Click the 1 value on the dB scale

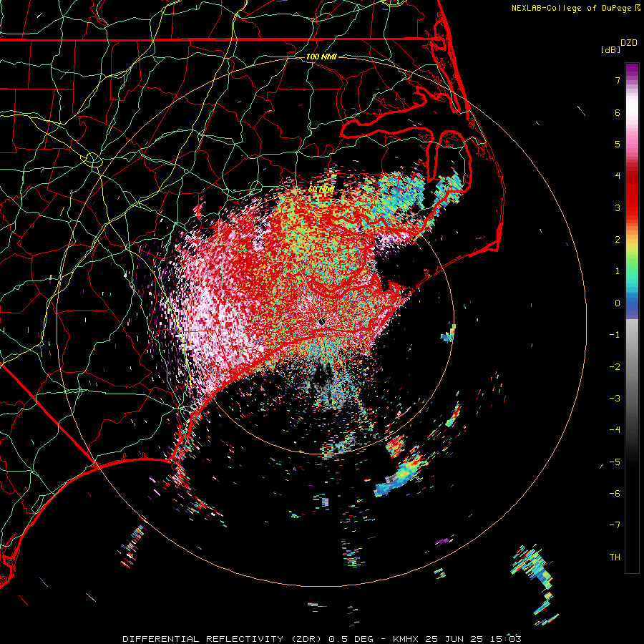(618, 271)
